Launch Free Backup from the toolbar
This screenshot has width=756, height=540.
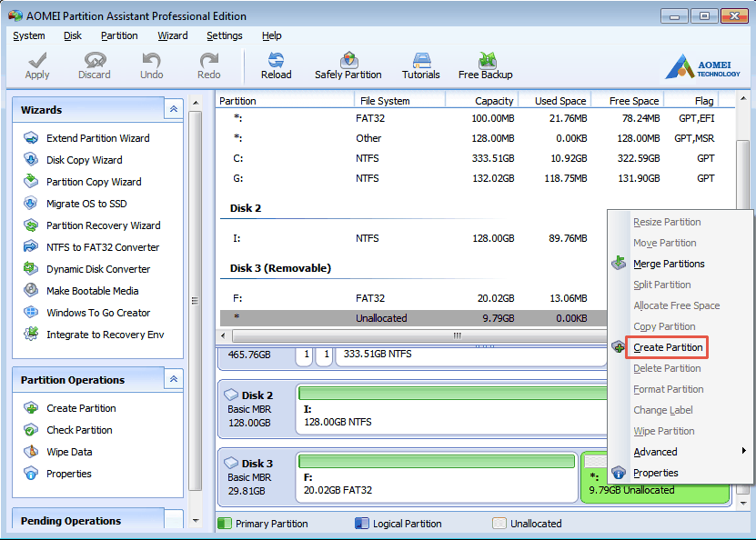point(485,65)
